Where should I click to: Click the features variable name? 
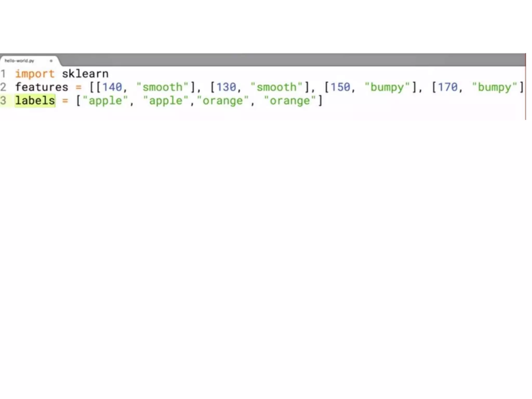[42, 87]
